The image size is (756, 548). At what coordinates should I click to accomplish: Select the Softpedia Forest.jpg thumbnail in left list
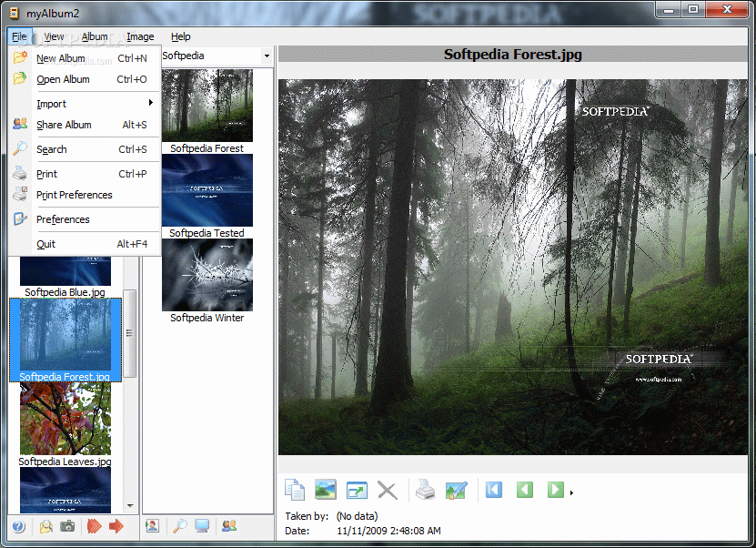(x=66, y=335)
